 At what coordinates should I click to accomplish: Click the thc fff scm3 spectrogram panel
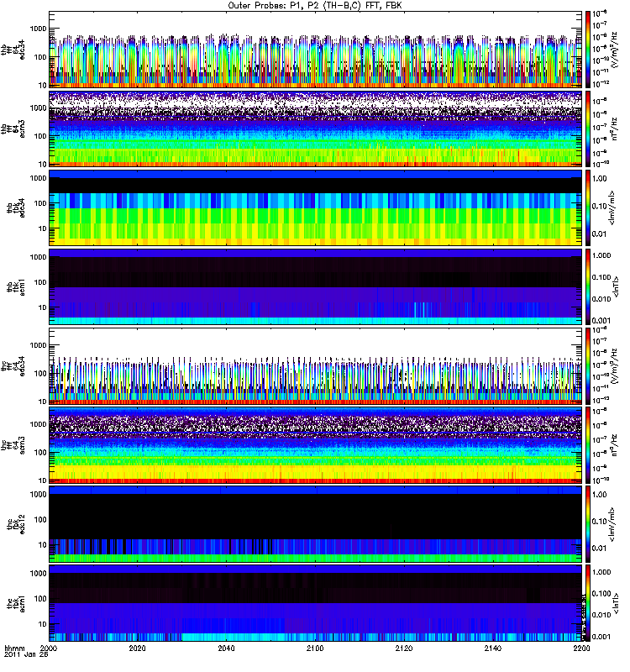pyautogui.click(x=316, y=445)
